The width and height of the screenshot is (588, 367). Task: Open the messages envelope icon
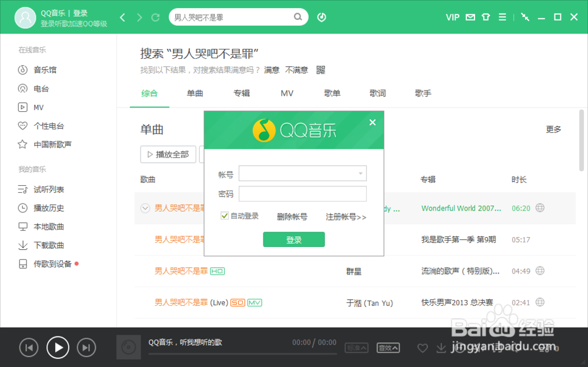(470, 17)
